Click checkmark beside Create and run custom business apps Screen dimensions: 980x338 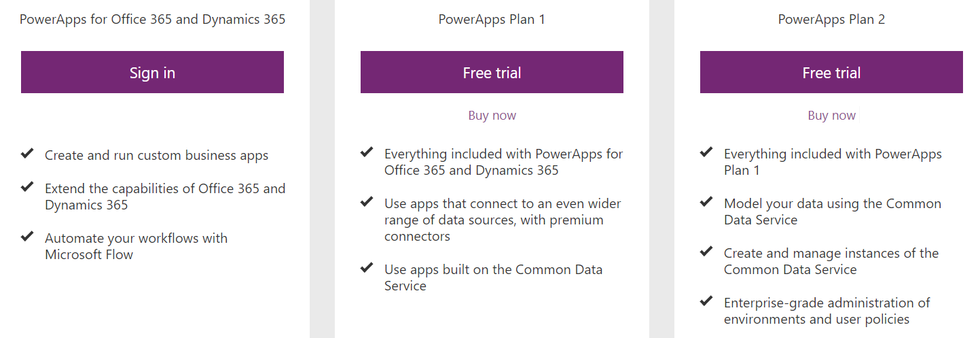click(x=27, y=154)
